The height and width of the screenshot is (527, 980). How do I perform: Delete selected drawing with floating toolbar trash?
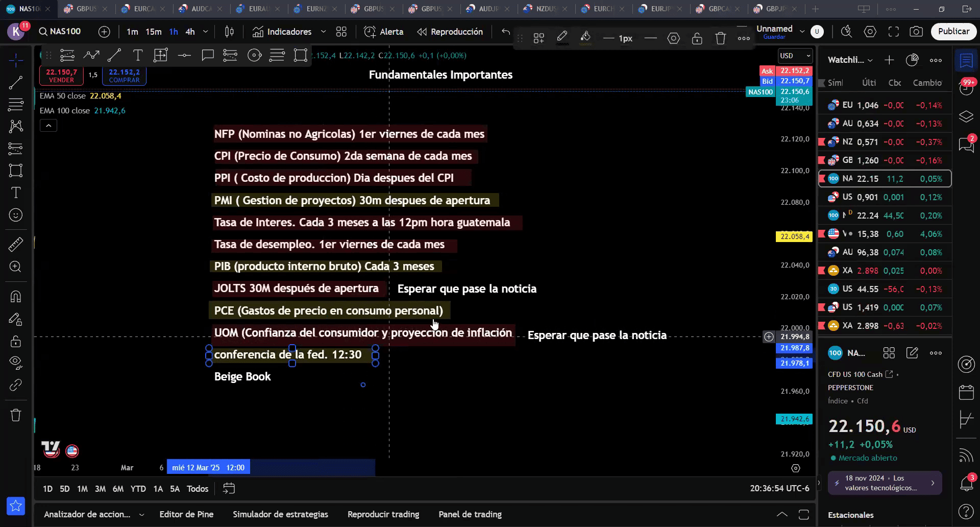point(720,38)
